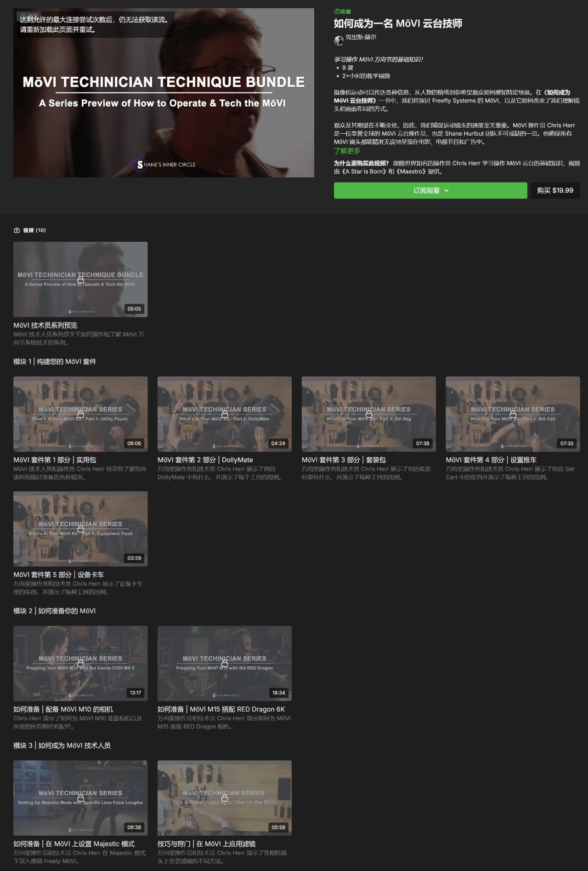The image size is (588, 871).
Task: Open title 如何准备 | 配备 MōVI M10 的相机
Action: click(63, 709)
